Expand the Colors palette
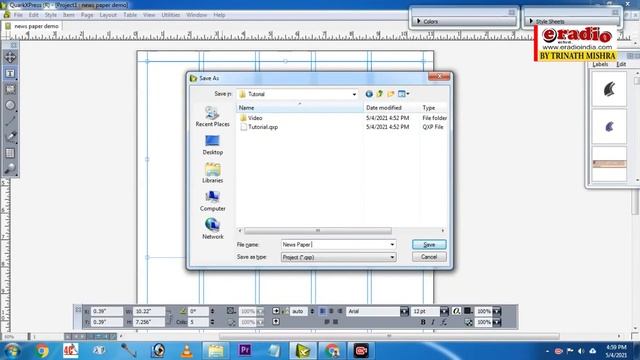 coord(418,21)
